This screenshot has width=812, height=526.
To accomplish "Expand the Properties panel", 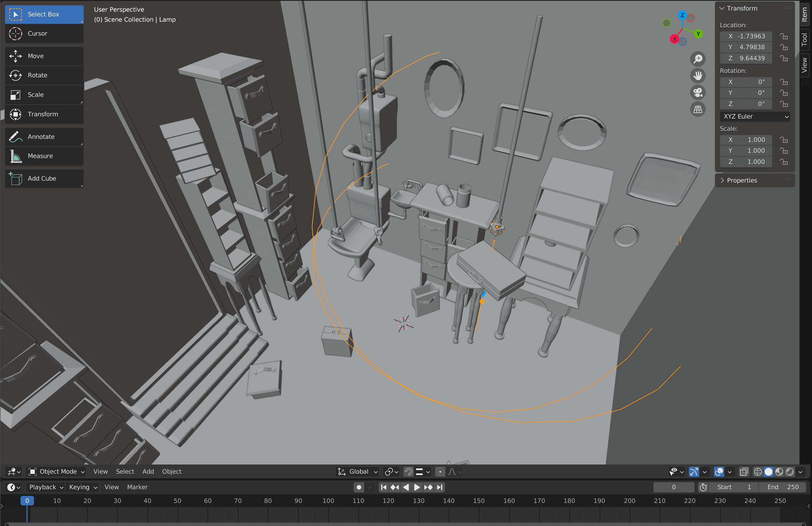I will coord(742,180).
